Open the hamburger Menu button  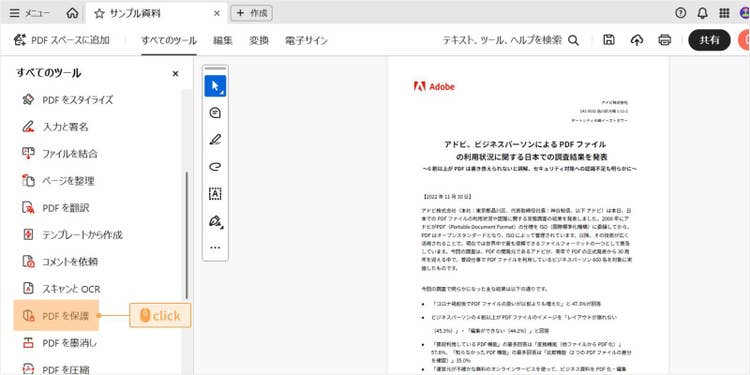30,13
